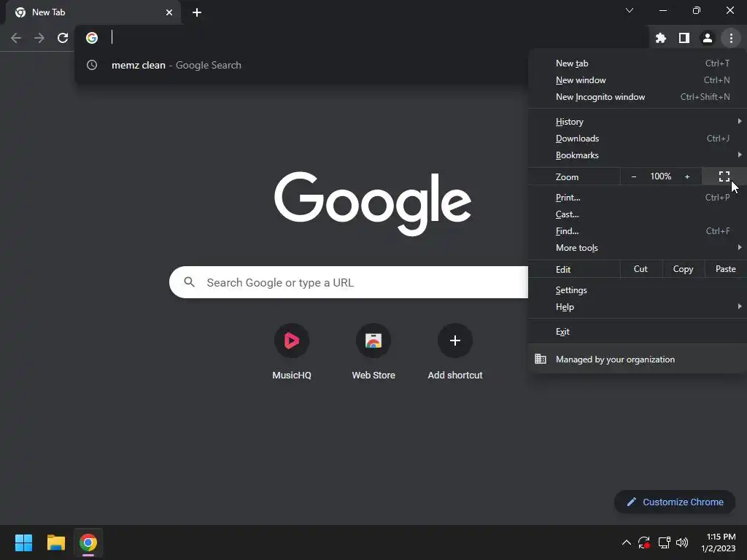Image resolution: width=747 pixels, height=560 pixels.
Task: Open the sync tray icon with red dot
Action: pyautogui.click(x=644, y=542)
